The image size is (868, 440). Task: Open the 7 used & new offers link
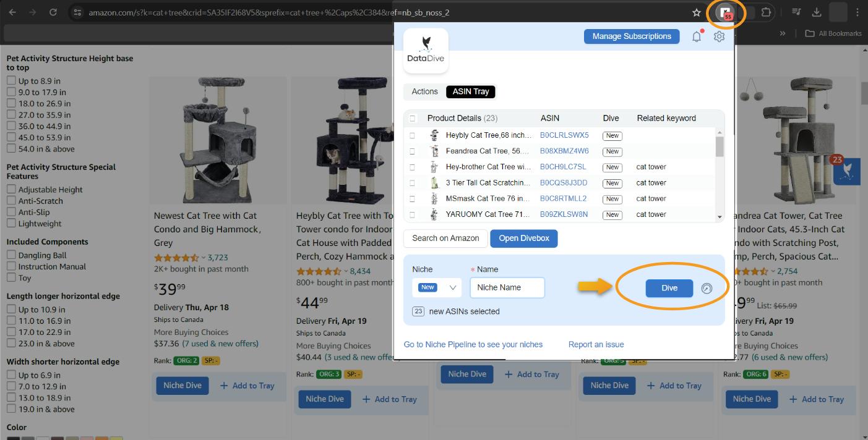coord(221,344)
